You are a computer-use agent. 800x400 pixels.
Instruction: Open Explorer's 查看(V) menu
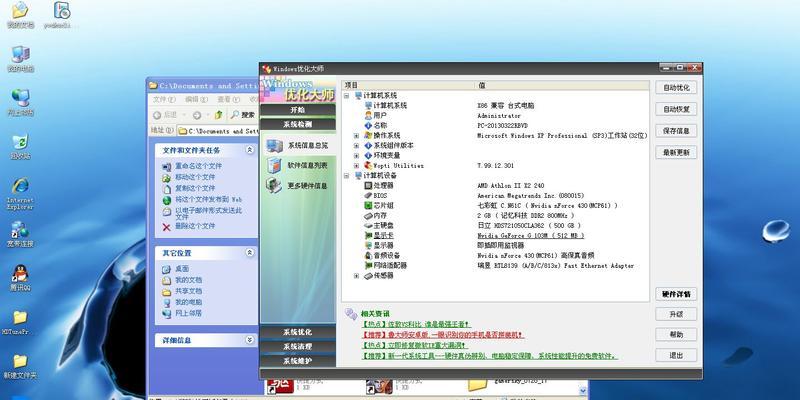click(228, 99)
